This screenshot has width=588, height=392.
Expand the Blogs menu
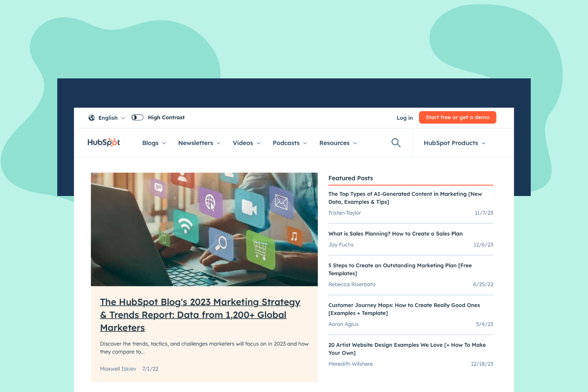[x=154, y=143]
